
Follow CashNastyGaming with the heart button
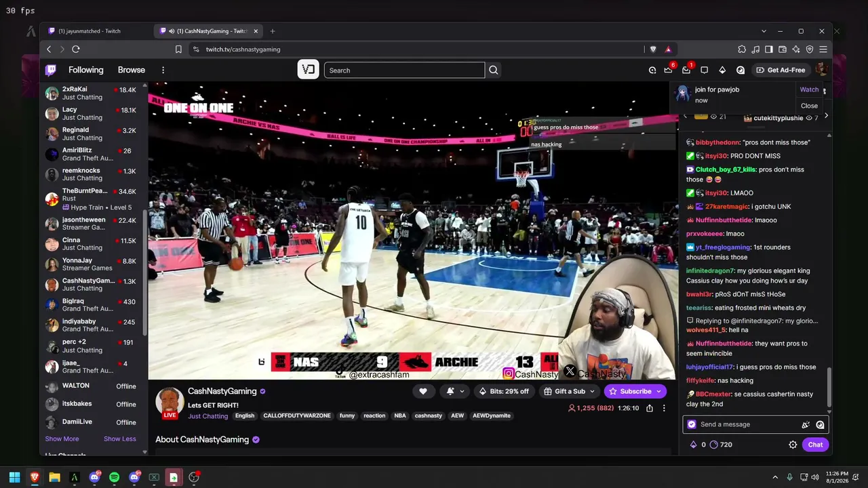tap(423, 391)
